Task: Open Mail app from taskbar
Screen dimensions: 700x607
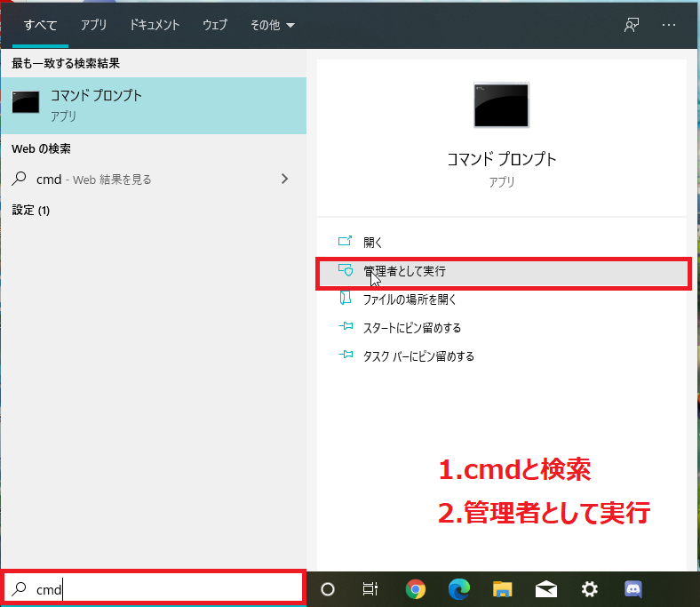Action: [546, 589]
